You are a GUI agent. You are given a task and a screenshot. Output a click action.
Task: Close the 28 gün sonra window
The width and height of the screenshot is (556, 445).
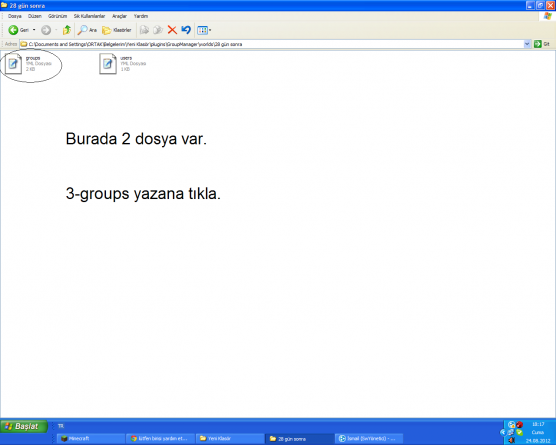pos(550,5)
